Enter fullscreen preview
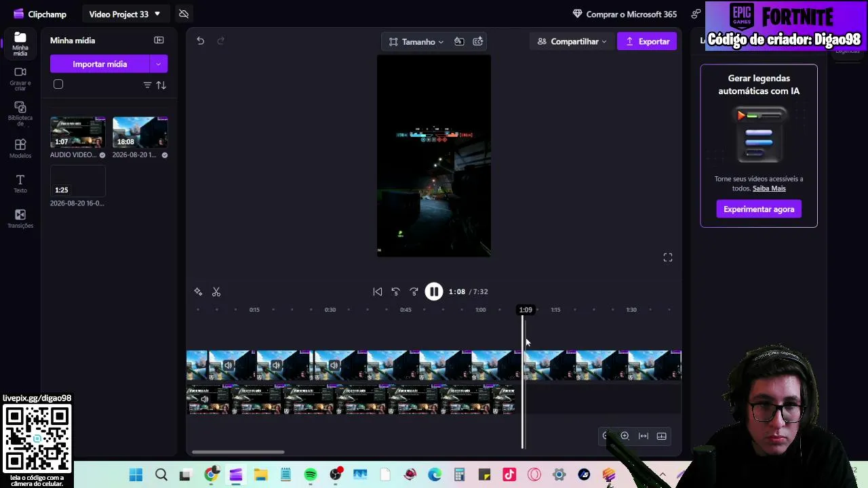The width and height of the screenshot is (868, 488). [x=668, y=258]
